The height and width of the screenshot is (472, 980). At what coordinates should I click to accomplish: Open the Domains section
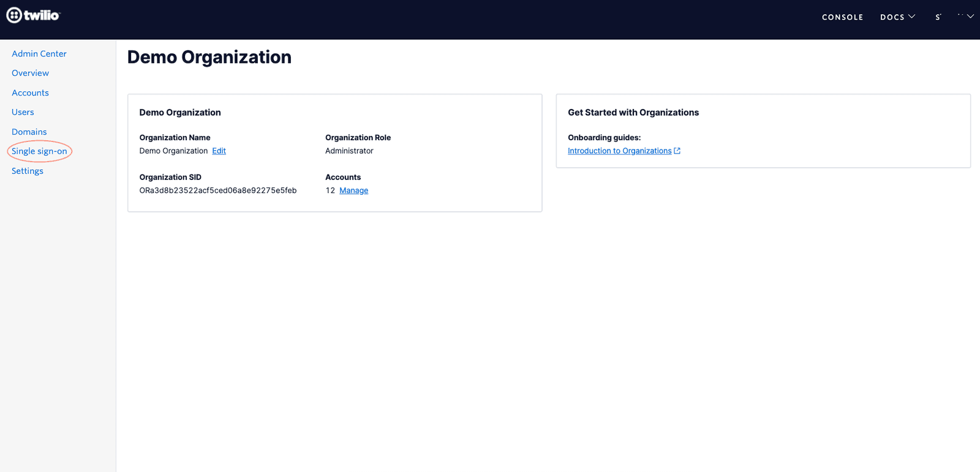pos(29,132)
